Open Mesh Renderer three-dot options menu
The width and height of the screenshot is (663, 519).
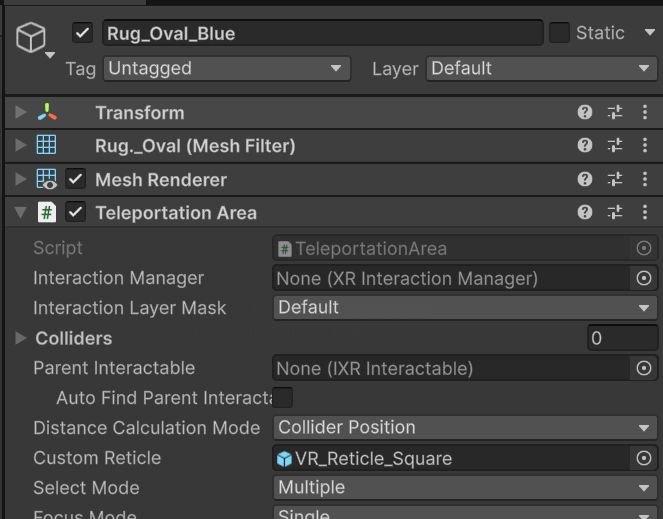click(x=644, y=180)
